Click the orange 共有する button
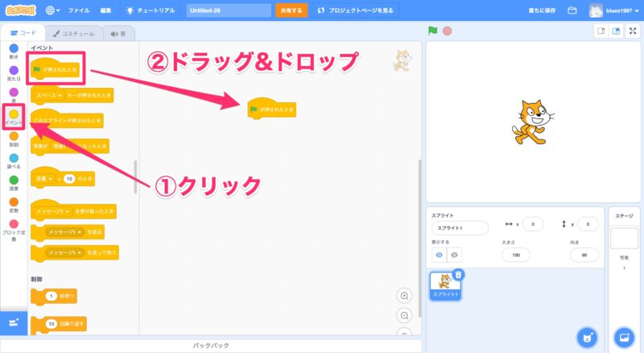Image resolution: width=644 pixels, height=353 pixels. point(291,11)
